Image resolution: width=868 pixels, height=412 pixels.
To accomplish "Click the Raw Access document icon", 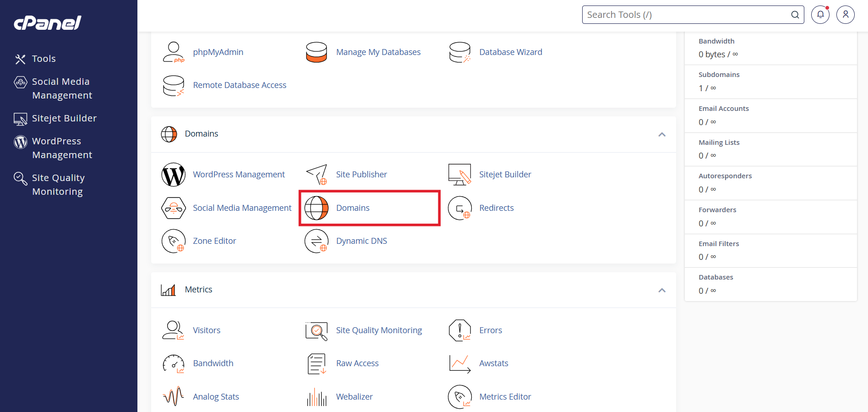I will click(x=317, y=363).
